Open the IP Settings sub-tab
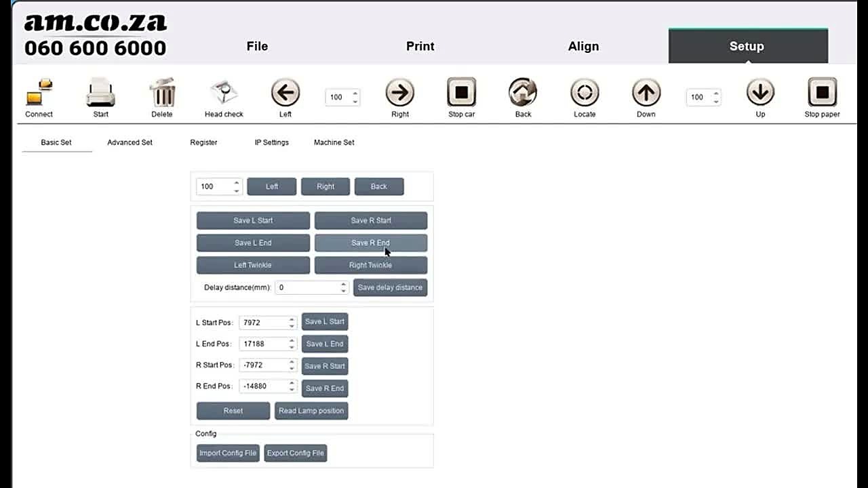This screenshot has height=488, width=868. 272,142
